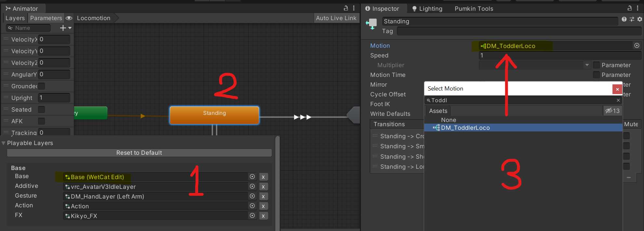Select DM_ToddlerLoco in the asset list
Screen dimensions: 644x231
(465, 128)
